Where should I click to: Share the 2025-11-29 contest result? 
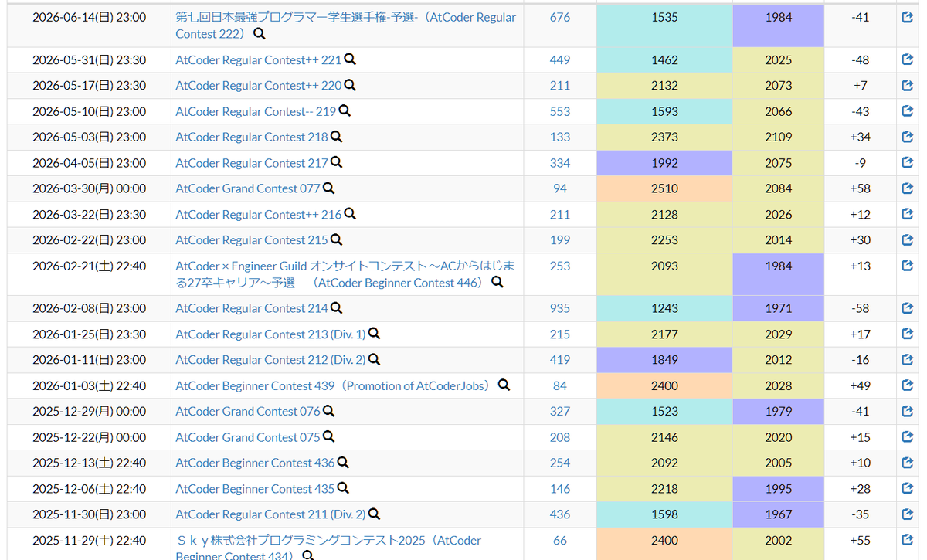[x=908, y=540]
